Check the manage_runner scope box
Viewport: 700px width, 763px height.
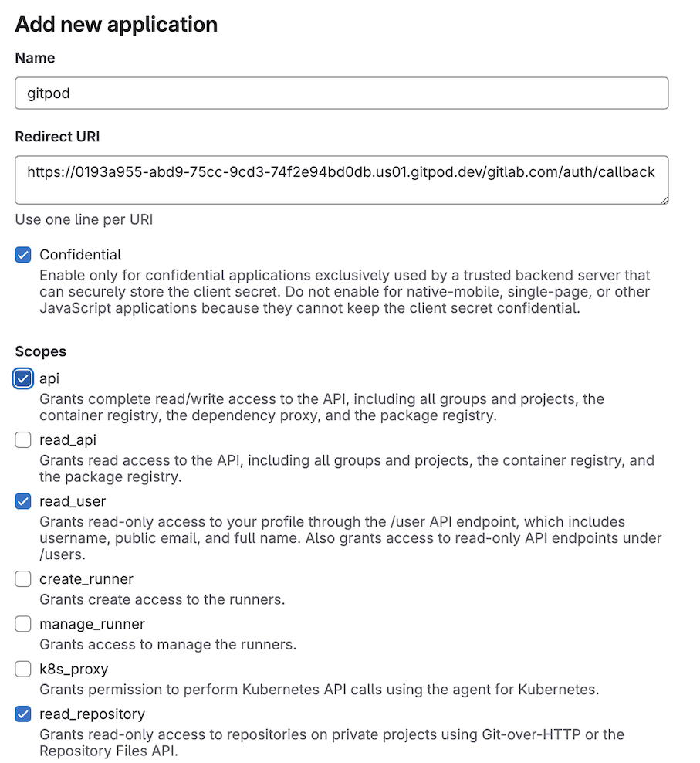(x=23, y=624)
